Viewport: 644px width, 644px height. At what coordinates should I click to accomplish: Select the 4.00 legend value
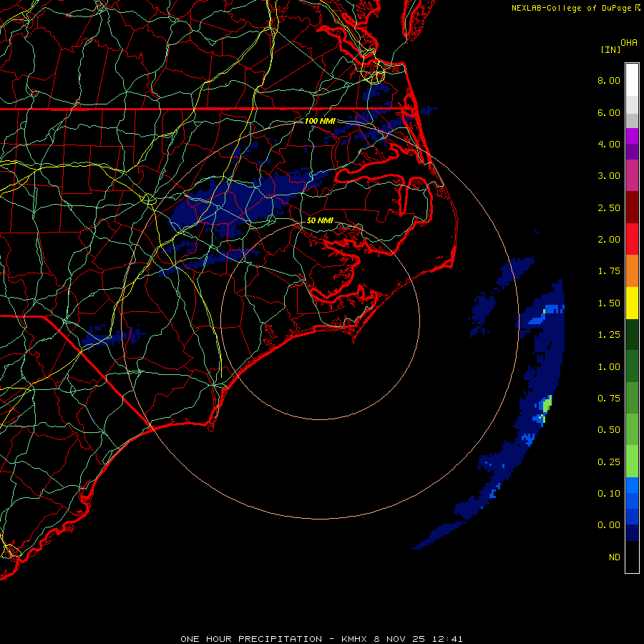pos(609,144)
